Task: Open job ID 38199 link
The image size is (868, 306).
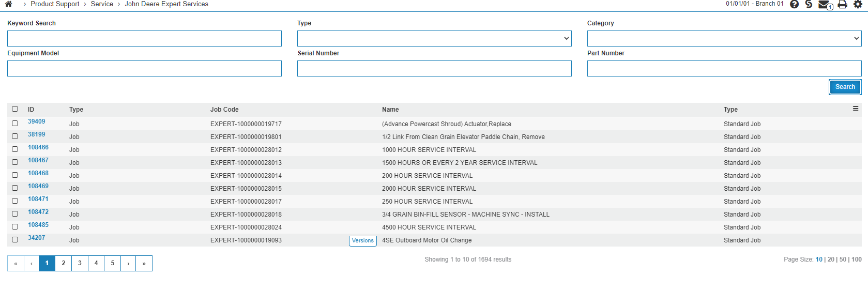Action: [37, 134]
